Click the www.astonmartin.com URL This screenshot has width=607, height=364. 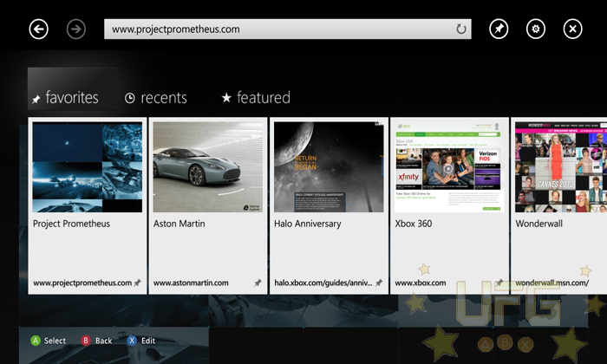[x=191, y=283]
